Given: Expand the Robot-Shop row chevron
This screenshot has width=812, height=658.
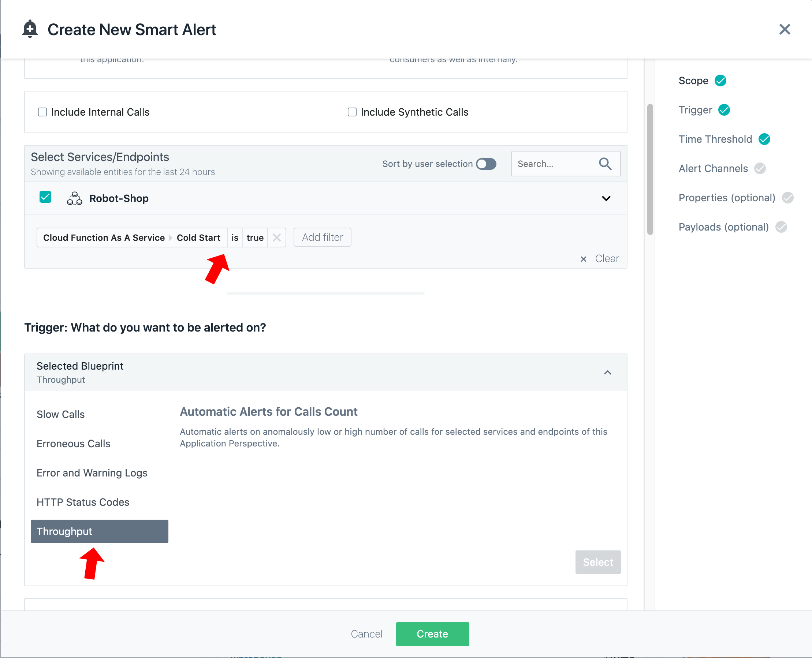Looking at the screenshot, I should pyautogui.click(x=606, y=199).
